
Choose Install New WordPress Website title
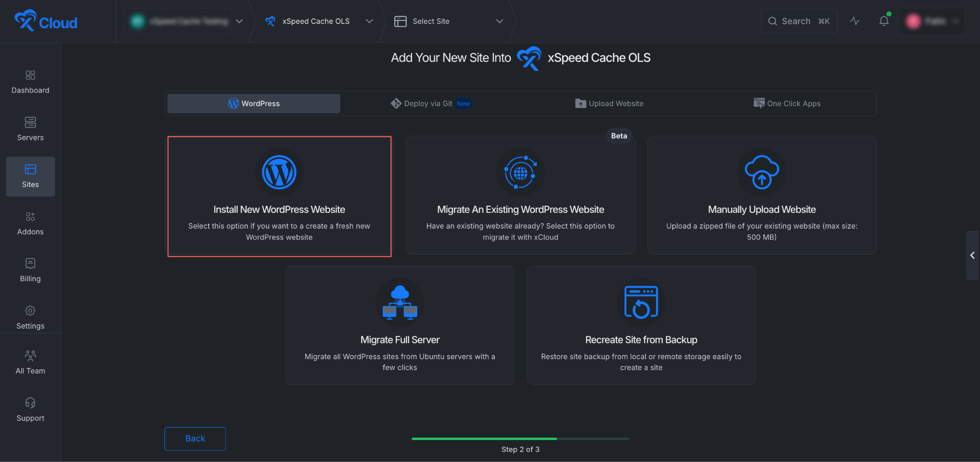click(279, 209)
